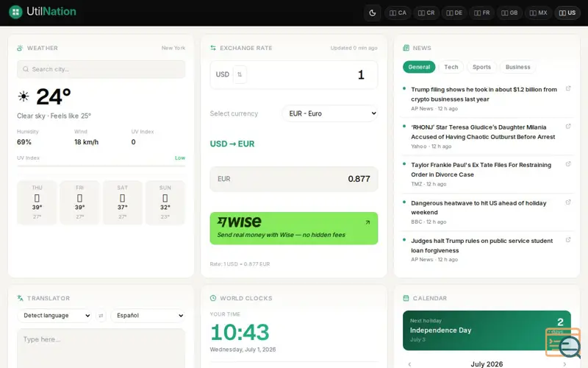Focus the Search city field
Viewport: 588px width, 368px height.
[101, 69]
